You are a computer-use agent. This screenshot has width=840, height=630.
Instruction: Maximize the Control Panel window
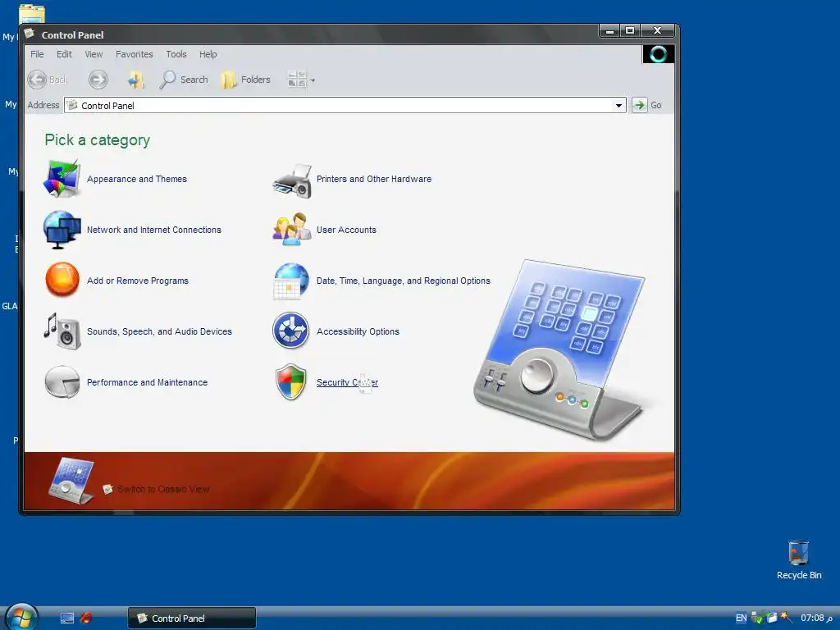[631, 30]
